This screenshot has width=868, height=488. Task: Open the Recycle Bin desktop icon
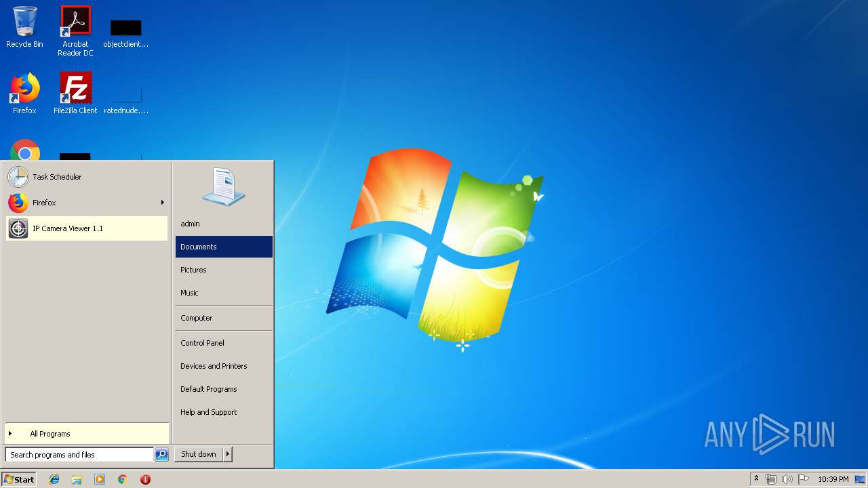pos(24,27)
